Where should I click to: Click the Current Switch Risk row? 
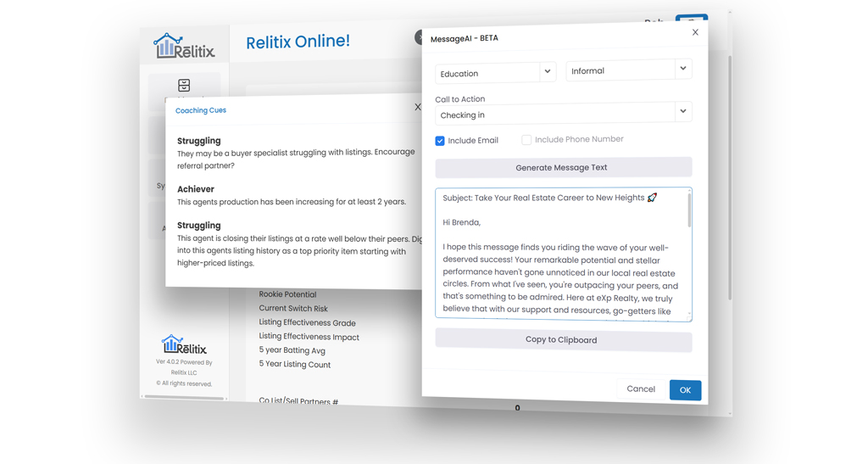click(293, 309)
